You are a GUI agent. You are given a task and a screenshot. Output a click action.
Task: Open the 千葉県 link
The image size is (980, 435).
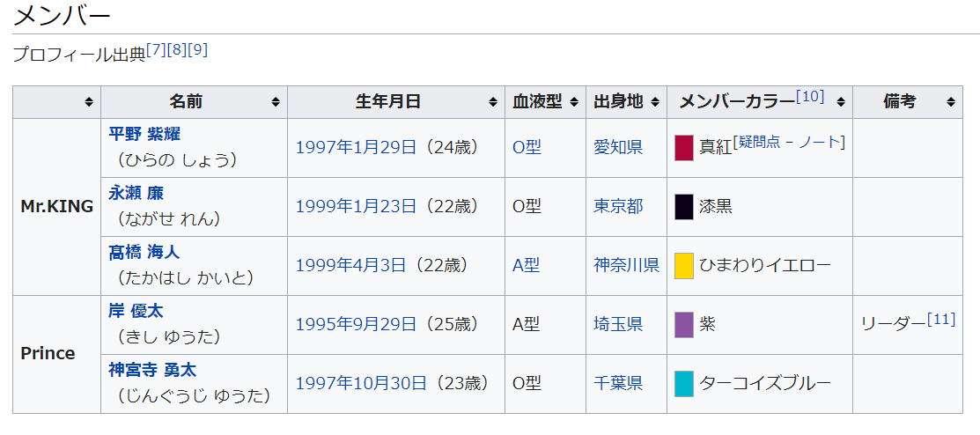click(618, 382)
